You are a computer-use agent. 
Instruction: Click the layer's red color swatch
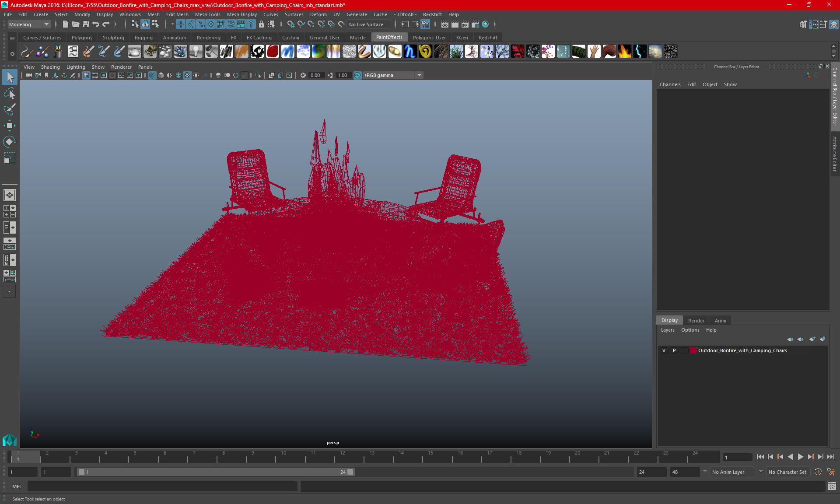(693, 350)
